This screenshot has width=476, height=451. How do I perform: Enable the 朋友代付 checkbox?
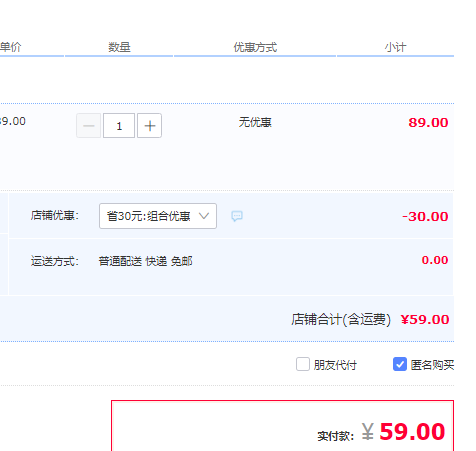coord(303,364)
